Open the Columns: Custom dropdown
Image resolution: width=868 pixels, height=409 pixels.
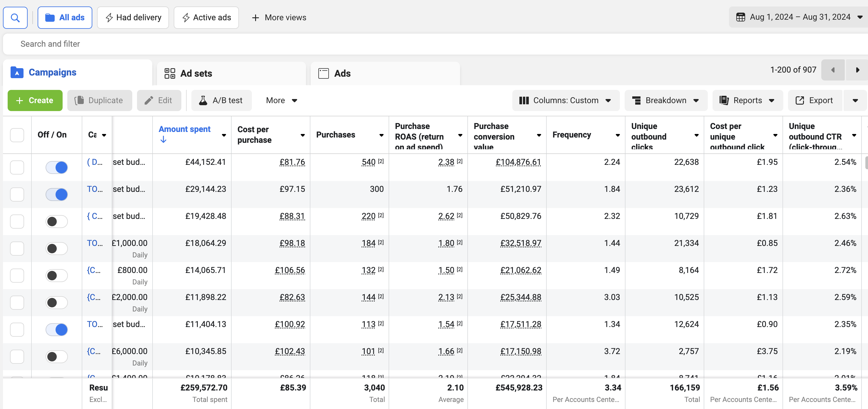(566, 100)
